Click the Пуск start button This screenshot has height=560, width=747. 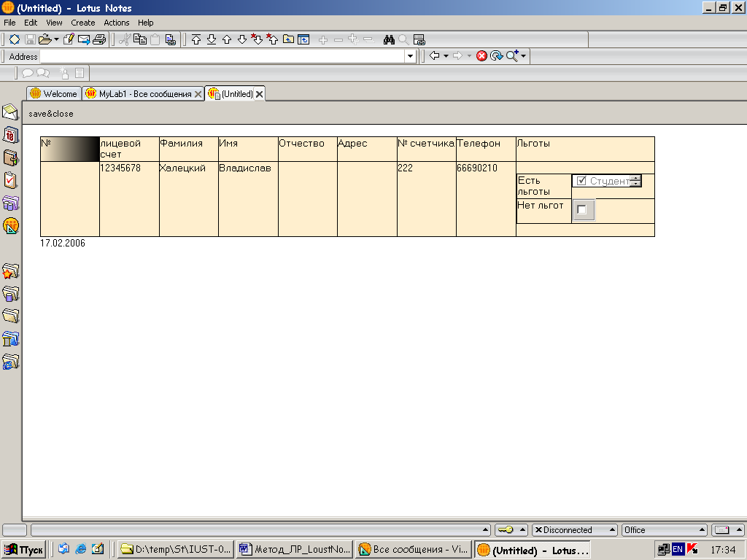tap(24, 550)
